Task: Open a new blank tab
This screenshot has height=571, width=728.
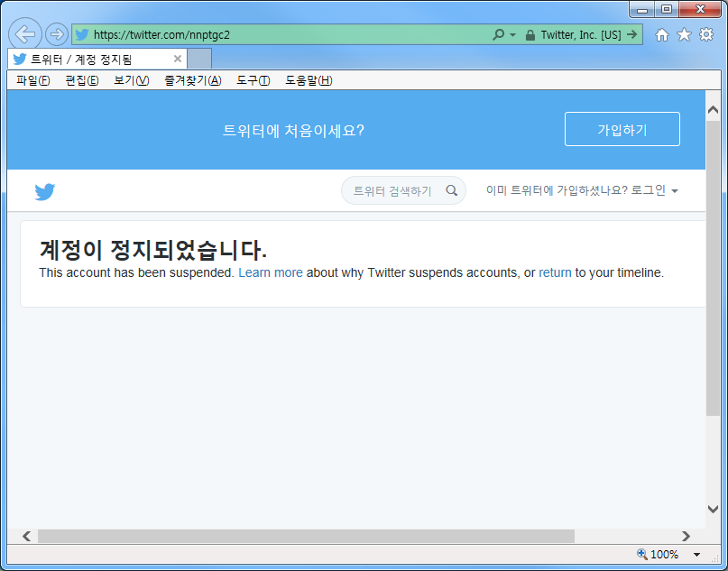Action: pos(199,59)
